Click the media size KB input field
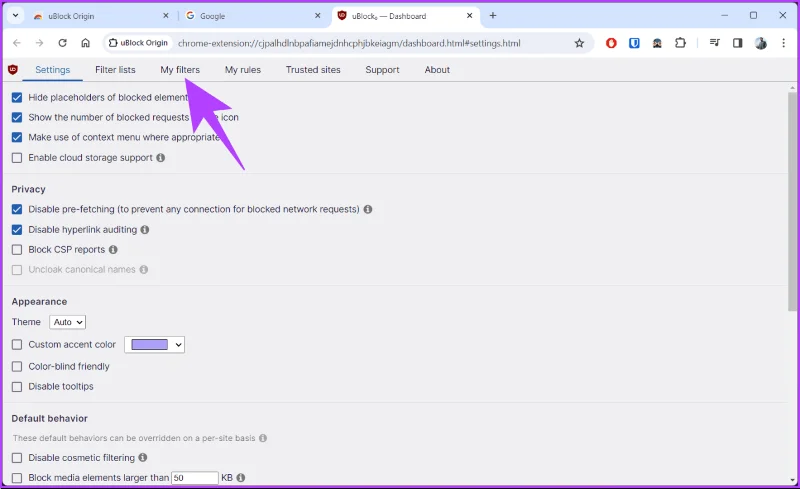Image resolution: width=800 pixels, height=489 pixels. point(195,478)
